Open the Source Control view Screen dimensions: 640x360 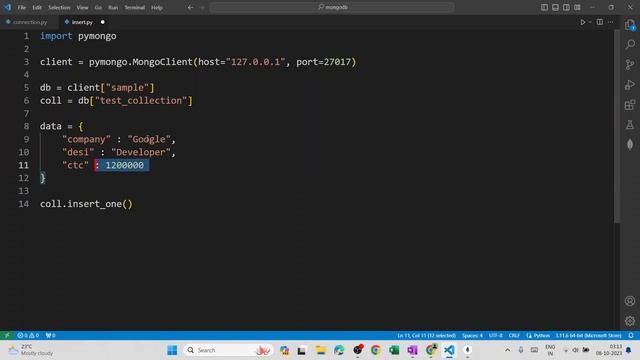click(630, 64)
